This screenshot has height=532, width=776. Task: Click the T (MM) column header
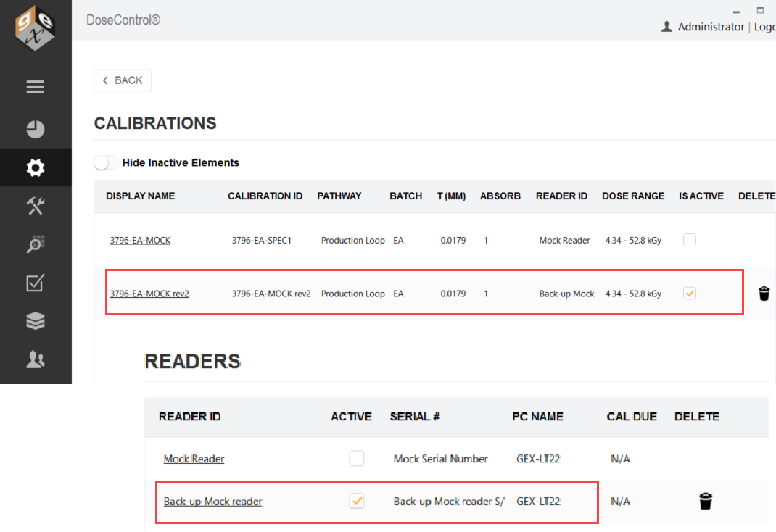pyautogui.click(x=451, y=196)
